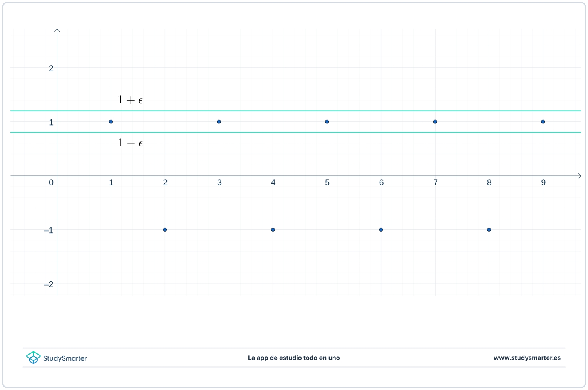Screen dimensions: 588x390
Task: Open the www.studysmarter.es link
Action: [x=527, y=358]
